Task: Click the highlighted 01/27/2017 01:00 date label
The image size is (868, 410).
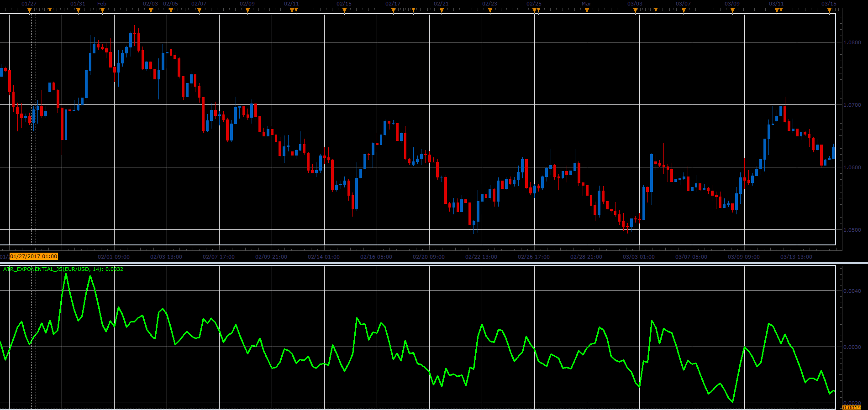Action: click(x=34, y=257)
